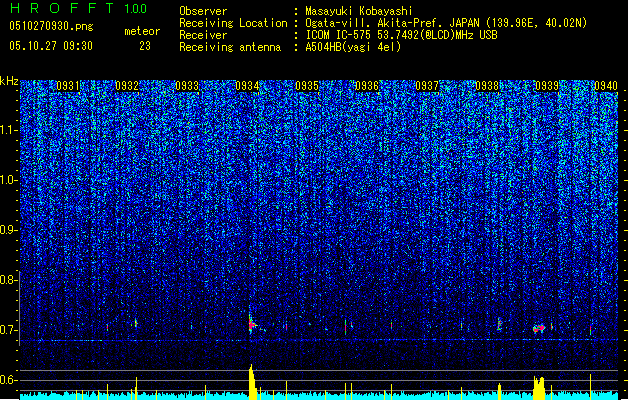This screenshot has height=400, width=629.
Task: Click the 0939 time marker
Action: click(547, 86)
